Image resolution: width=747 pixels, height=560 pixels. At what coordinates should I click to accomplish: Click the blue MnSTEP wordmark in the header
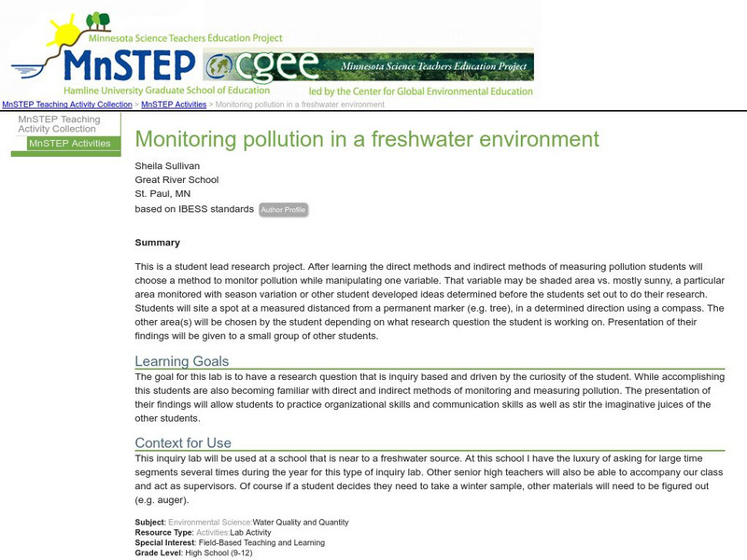(x=128, y=65)
